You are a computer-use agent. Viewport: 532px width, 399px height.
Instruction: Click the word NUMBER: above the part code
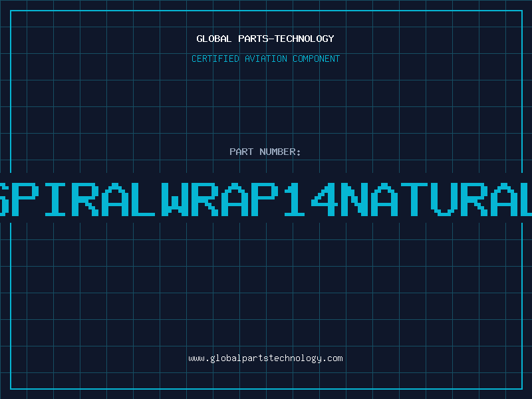[281, 152]
